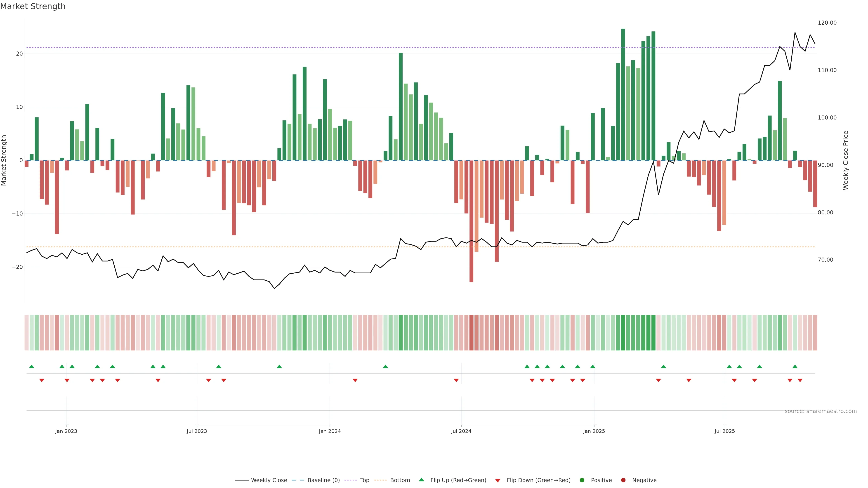This screenshot has width=868, height=488.
Task: Toggle the 'Baseline (0)' legend label
Action: click(323, 480)
